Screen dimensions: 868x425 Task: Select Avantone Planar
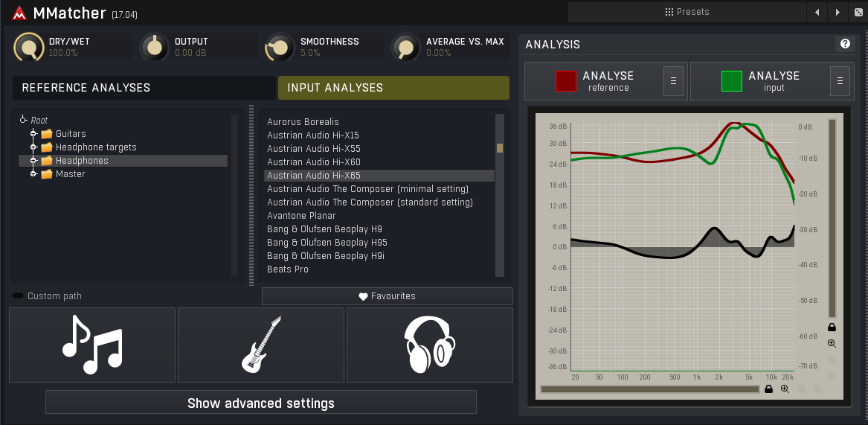click(379, 216)
